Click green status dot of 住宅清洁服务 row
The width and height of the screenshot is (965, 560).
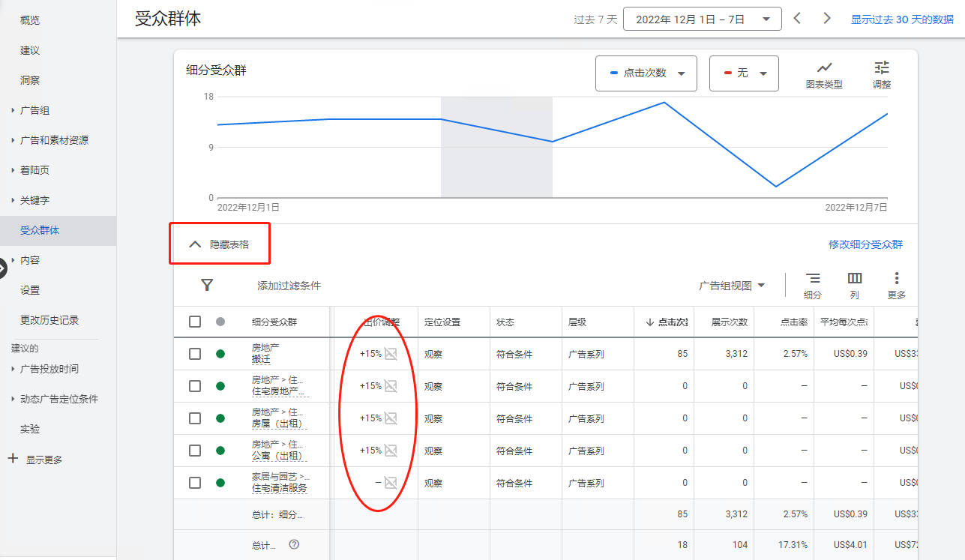click(220, 483)
